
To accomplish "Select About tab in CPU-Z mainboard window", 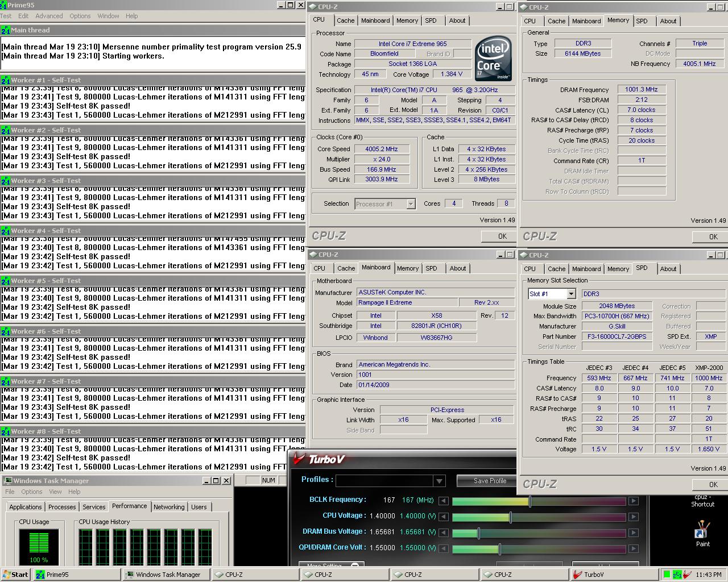I will [x=458, y=268].
